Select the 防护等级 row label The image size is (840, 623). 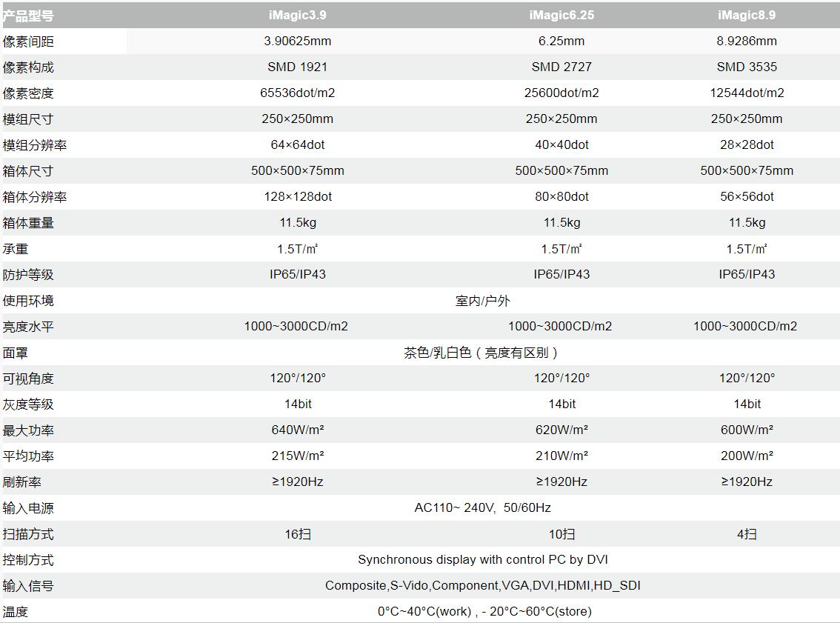(28, 275)
